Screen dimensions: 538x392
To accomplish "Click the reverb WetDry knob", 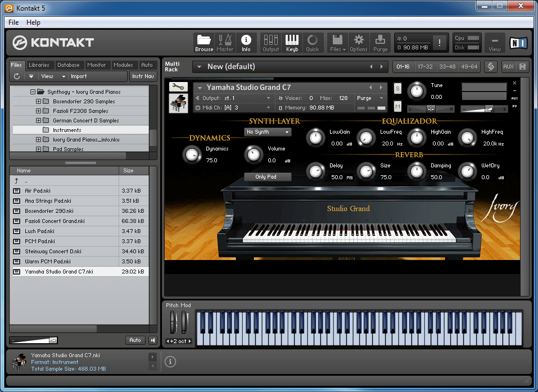I will [x=467, y=172].
